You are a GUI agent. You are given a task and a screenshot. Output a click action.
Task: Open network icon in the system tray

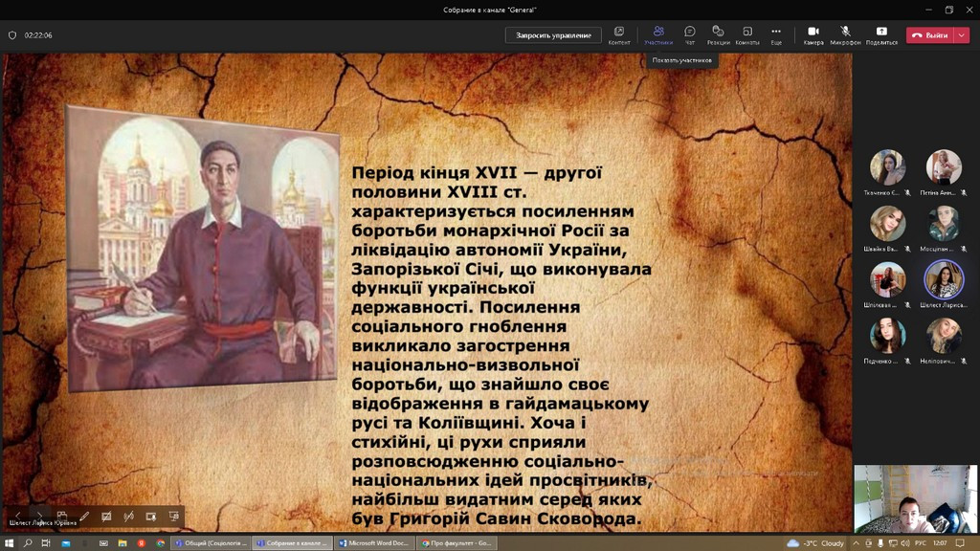click(x=893, y=543)
